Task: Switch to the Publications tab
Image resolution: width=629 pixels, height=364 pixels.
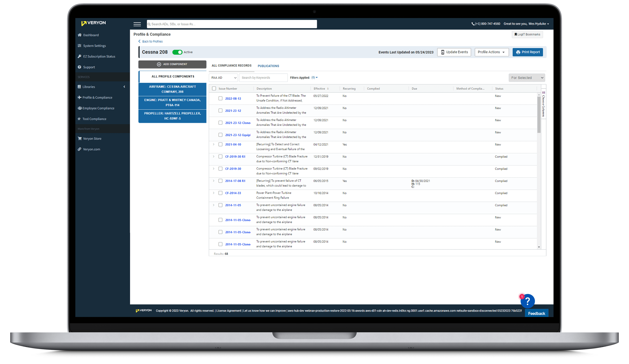Action: point(268,66)
